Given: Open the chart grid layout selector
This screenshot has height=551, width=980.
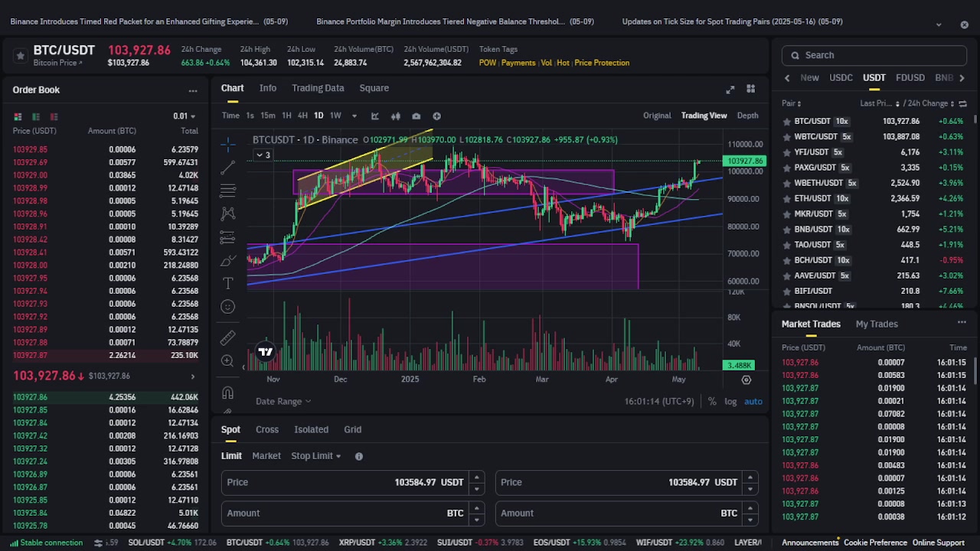Looking at the screenshot, I should [751, 89].
